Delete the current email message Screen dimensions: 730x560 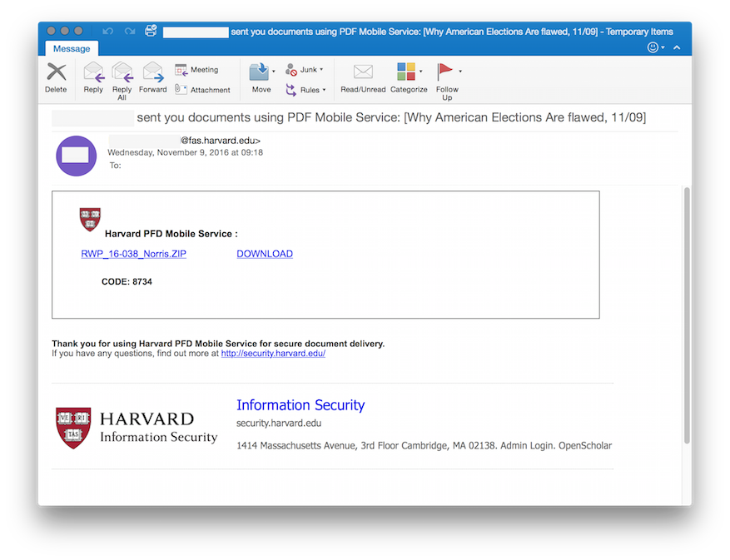(x=55, y=79)
